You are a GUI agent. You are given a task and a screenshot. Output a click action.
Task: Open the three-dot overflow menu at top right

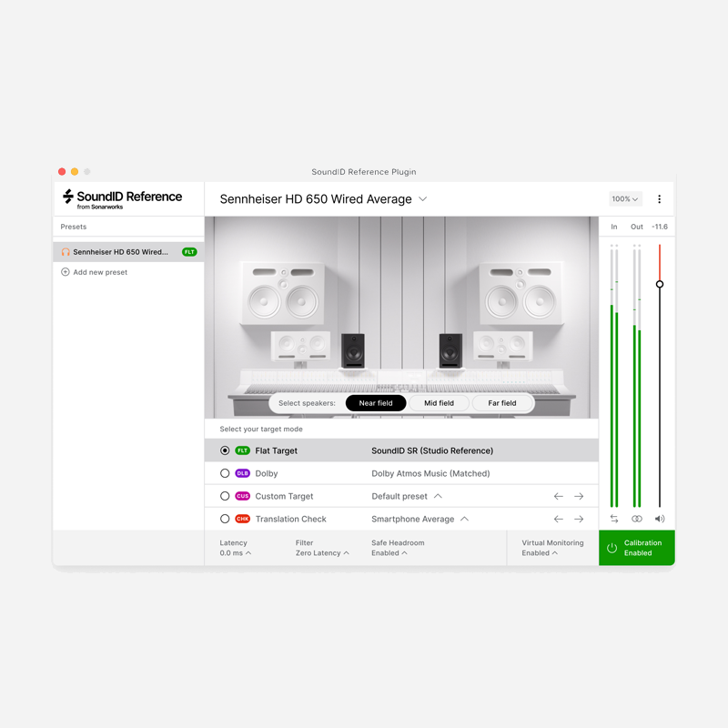pos(660,198)
